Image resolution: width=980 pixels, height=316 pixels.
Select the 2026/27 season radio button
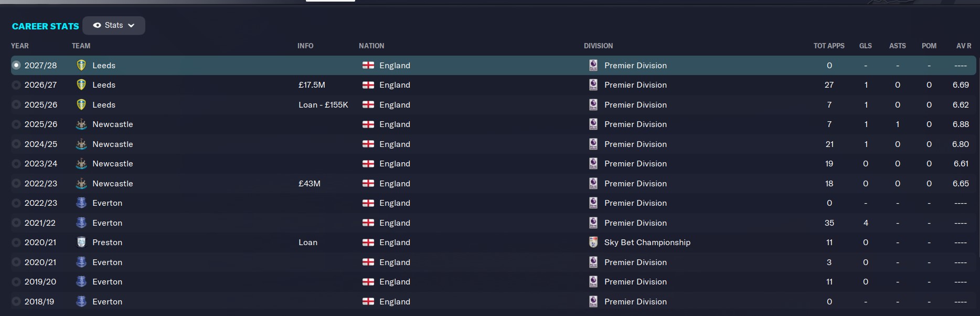pos(16,85)
